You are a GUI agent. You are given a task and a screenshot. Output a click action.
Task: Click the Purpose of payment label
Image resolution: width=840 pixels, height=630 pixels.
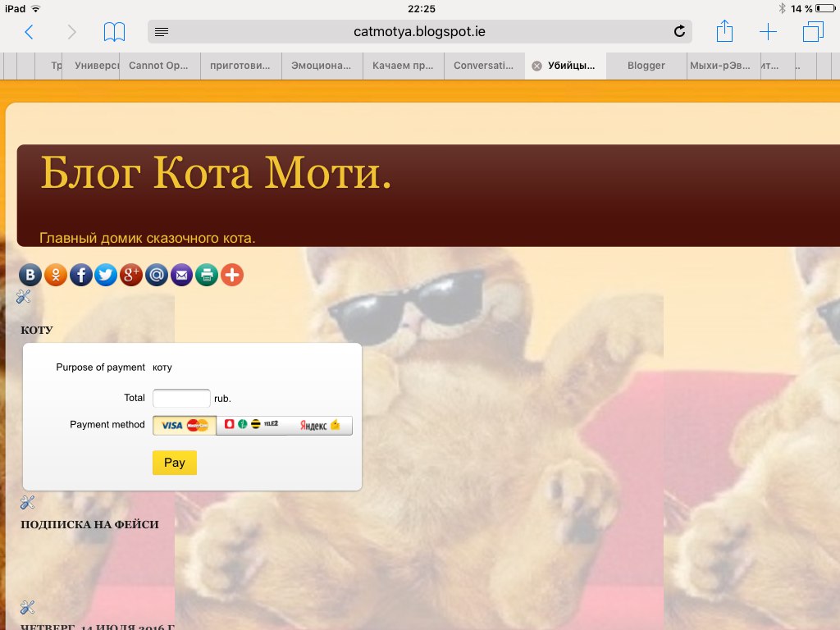(101, 367)
